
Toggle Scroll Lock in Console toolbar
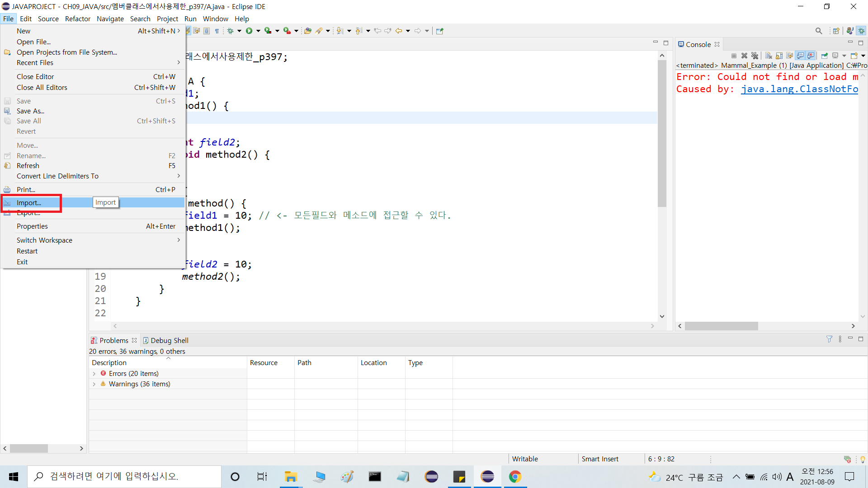click(779, 56)
